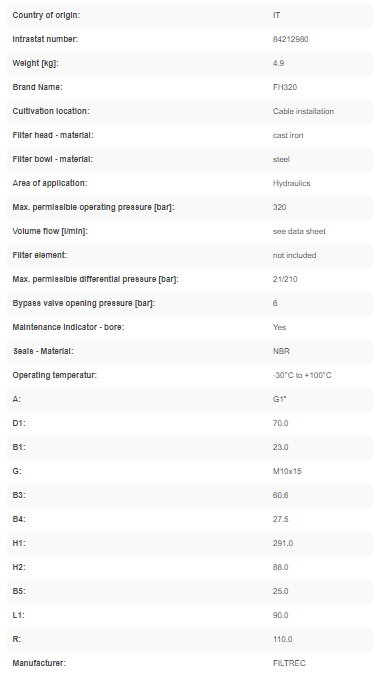The height and width of the screenshot is (674, 378).
Task: Click the differential pressure value 21/210
Action: pyautogui.click(x=285, y=279)
